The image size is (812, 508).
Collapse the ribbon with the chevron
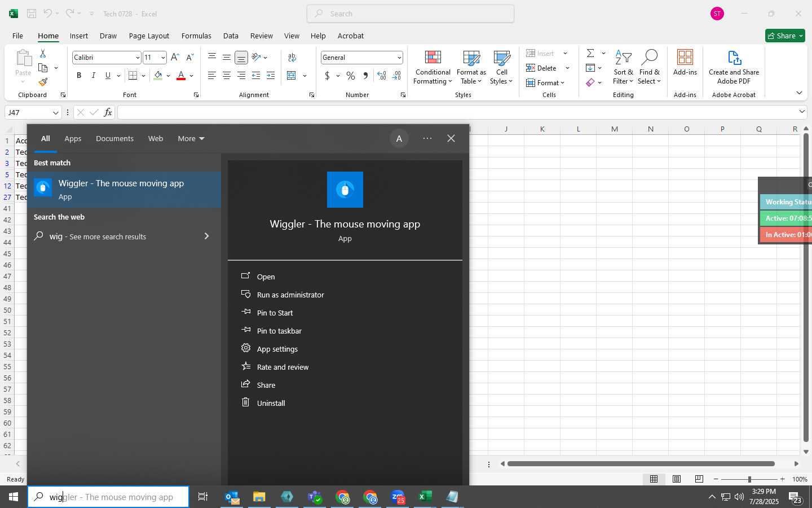[799, 93]
